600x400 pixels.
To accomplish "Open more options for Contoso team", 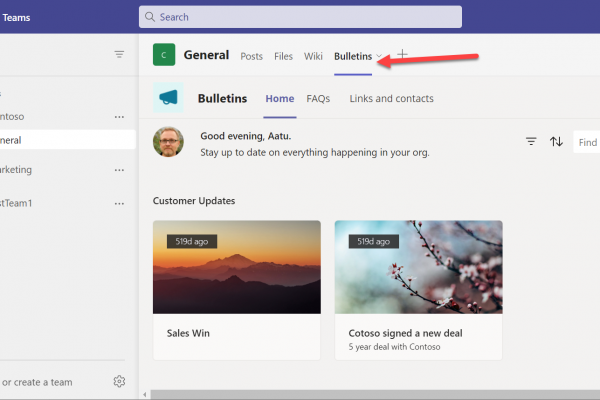I will (x=119, y=117).
